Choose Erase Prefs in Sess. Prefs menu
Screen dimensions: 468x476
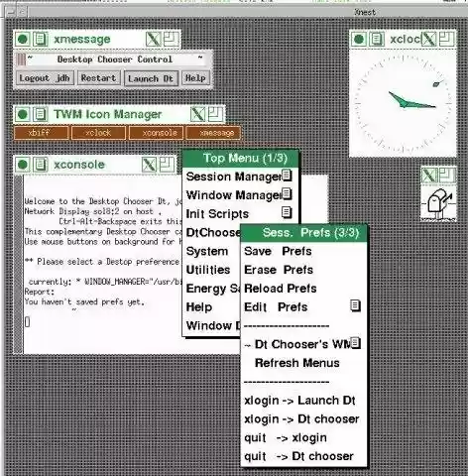pos(304,270)
